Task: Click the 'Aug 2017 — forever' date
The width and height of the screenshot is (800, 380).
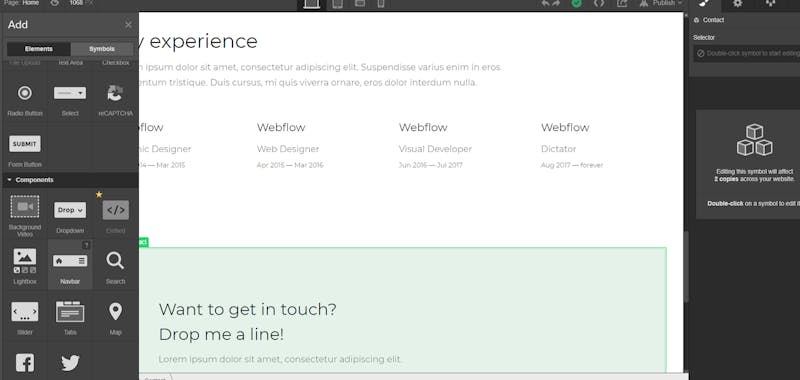Action: point(571,165)
